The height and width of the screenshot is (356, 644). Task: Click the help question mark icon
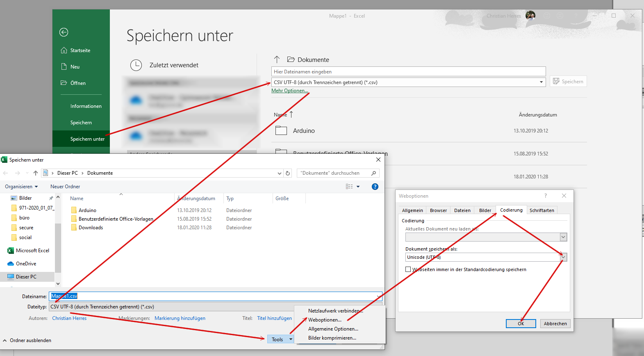pos(375,187)
